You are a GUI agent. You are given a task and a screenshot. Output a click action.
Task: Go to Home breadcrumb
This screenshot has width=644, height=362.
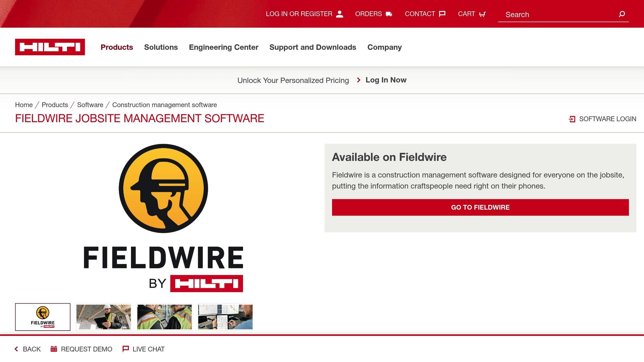coord(24,105)
